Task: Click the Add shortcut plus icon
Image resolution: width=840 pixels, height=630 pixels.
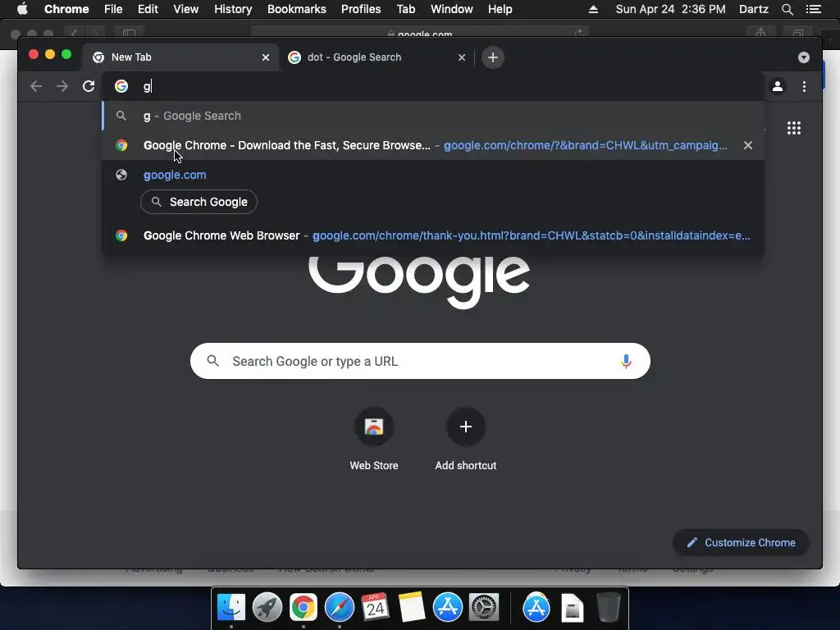Action: 466,427
